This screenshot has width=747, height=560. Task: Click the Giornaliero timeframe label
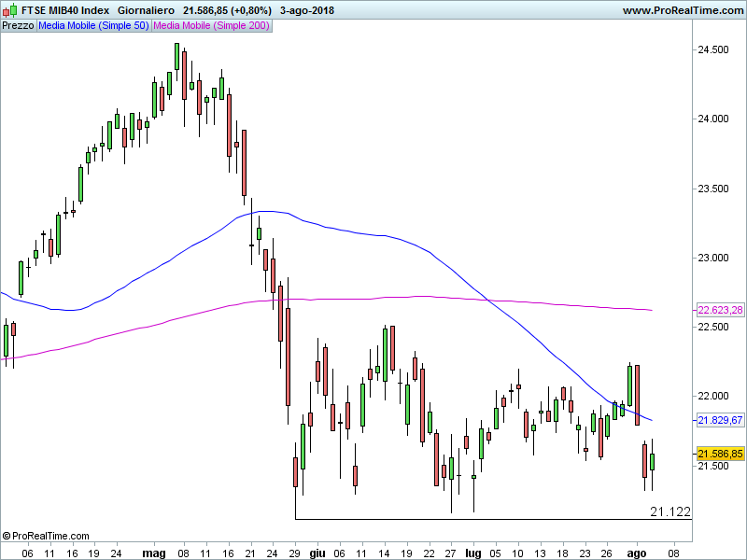point(146,10)
